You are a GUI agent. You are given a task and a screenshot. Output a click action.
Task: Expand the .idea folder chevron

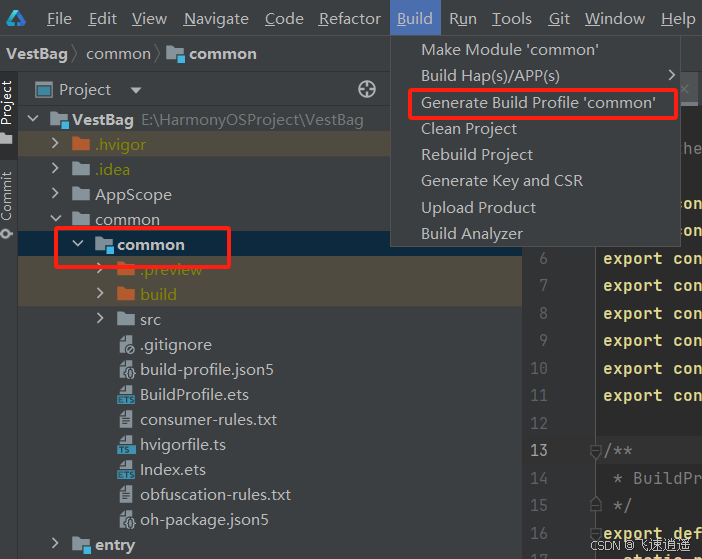(x=55, y=168)
